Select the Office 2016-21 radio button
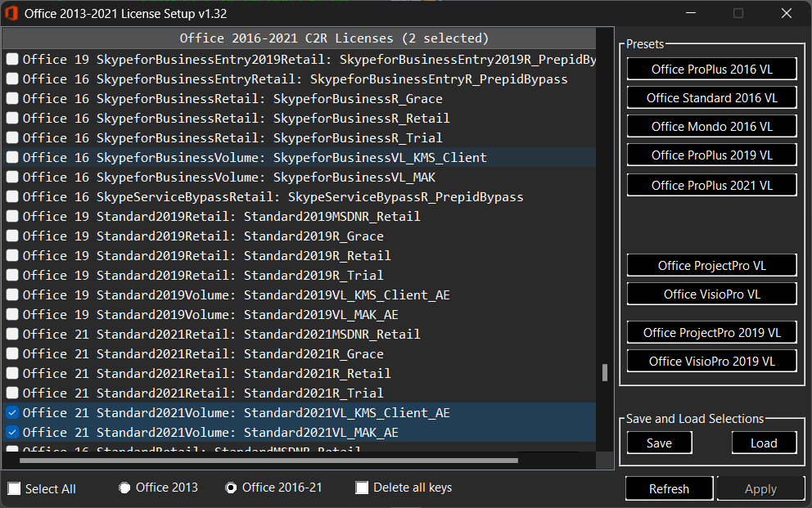Image resolution: width=812 pixels, height=508 pixels. (x=231, y=488)
